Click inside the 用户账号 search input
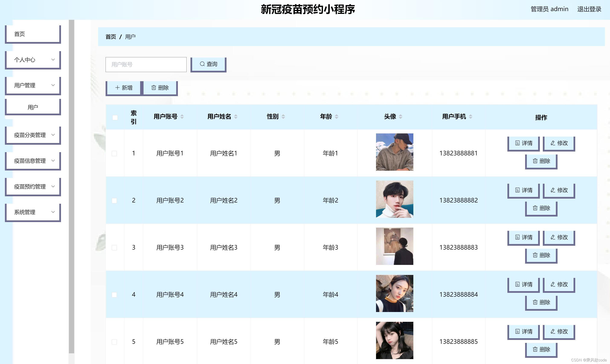 click(x=146, y=64)
